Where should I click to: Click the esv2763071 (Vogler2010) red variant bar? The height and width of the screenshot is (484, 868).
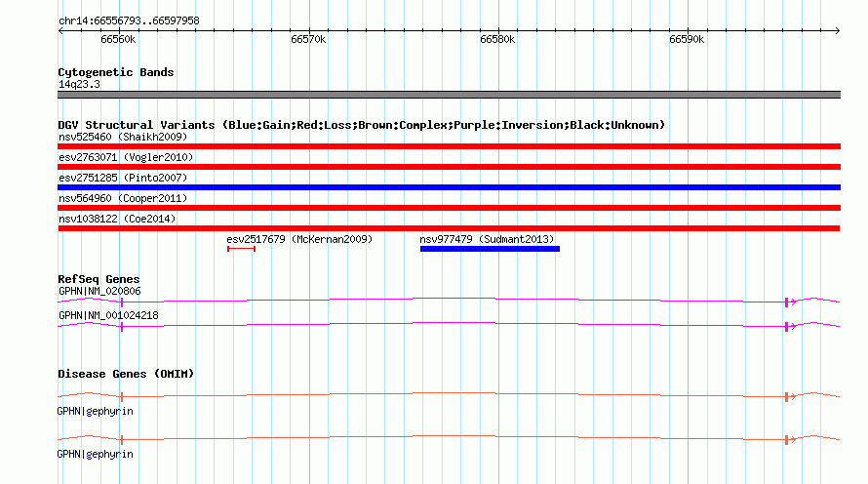[x=449, y=167]
